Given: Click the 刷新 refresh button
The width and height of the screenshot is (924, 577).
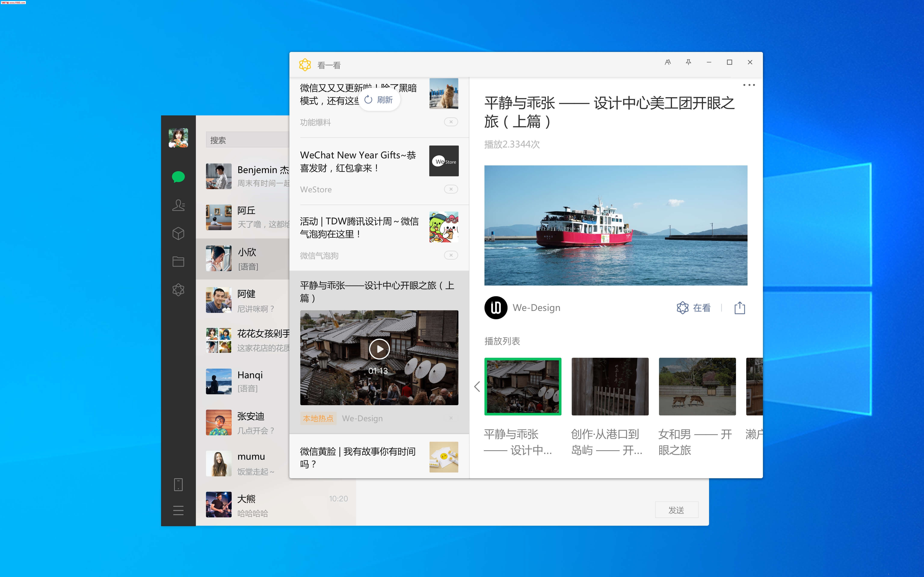Looking at the screenshot, I should pos(379,100).
